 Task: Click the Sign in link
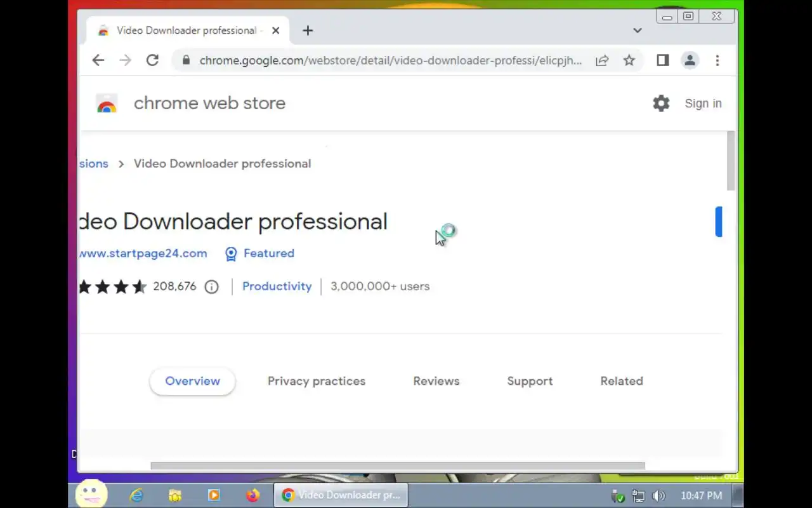tap(703, 104)
